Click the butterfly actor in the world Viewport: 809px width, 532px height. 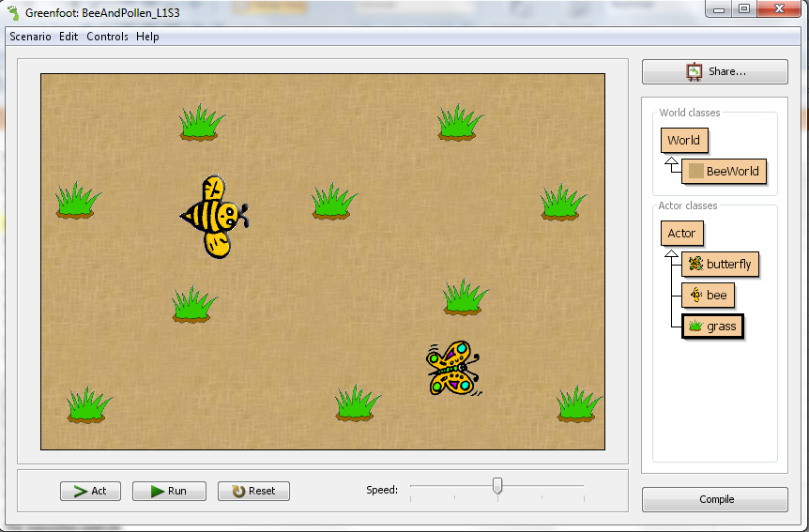[453, 368]
